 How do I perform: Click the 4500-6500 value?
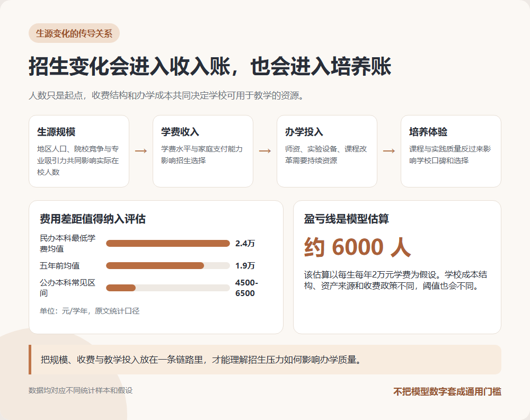(x=247, y=288)
